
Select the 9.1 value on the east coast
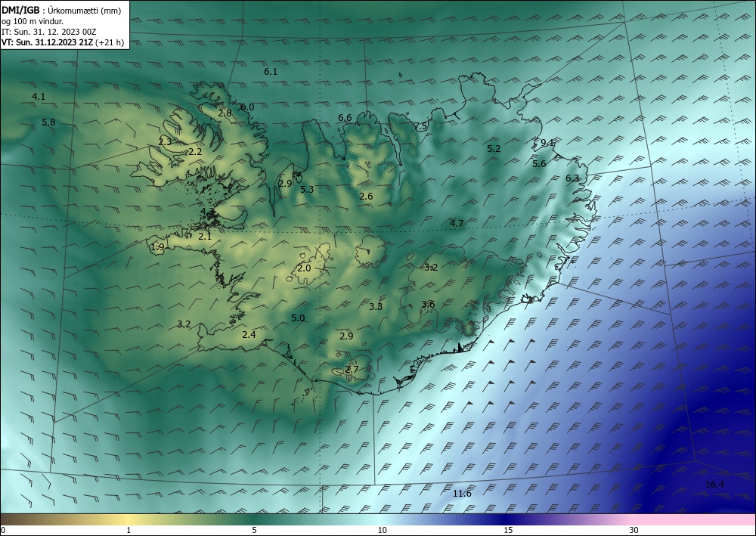coord(547,143)
